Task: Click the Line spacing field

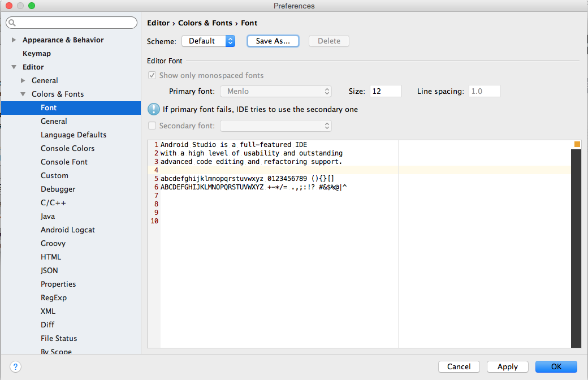Action: [484, 91]
